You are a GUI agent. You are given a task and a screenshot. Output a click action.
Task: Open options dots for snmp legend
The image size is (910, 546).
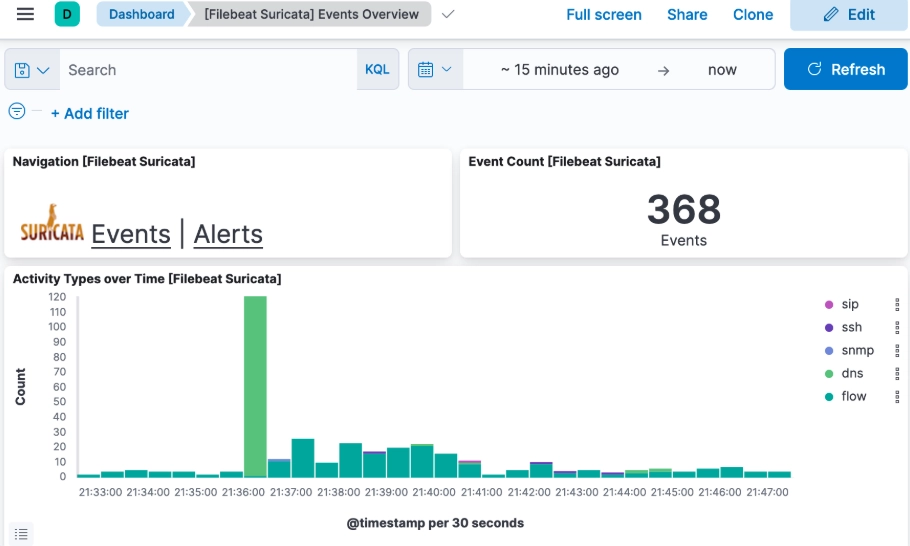897,350
